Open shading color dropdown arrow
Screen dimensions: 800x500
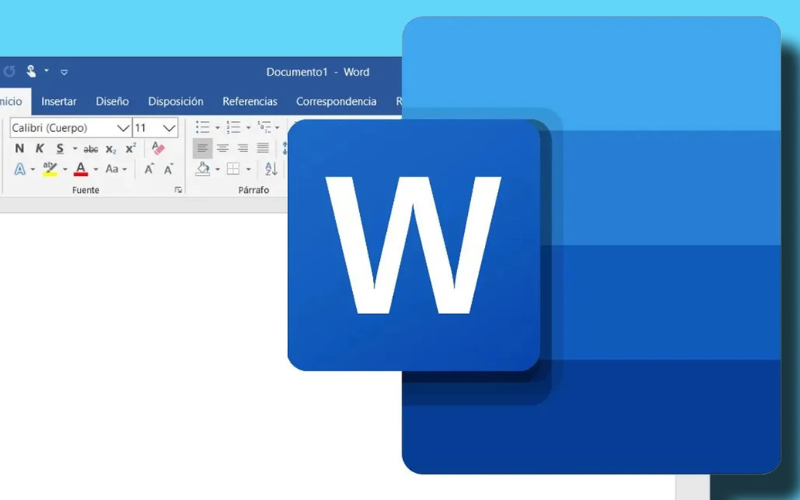217,169
